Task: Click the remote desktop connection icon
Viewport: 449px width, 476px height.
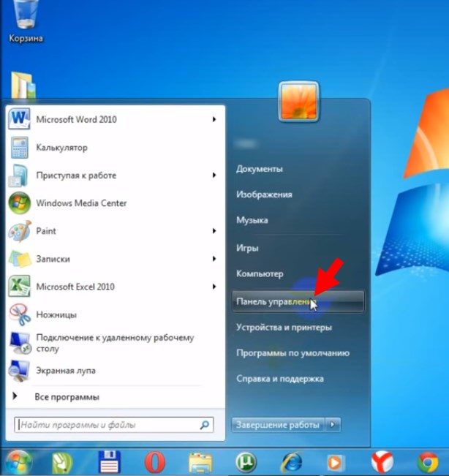Action: point(20,343)
